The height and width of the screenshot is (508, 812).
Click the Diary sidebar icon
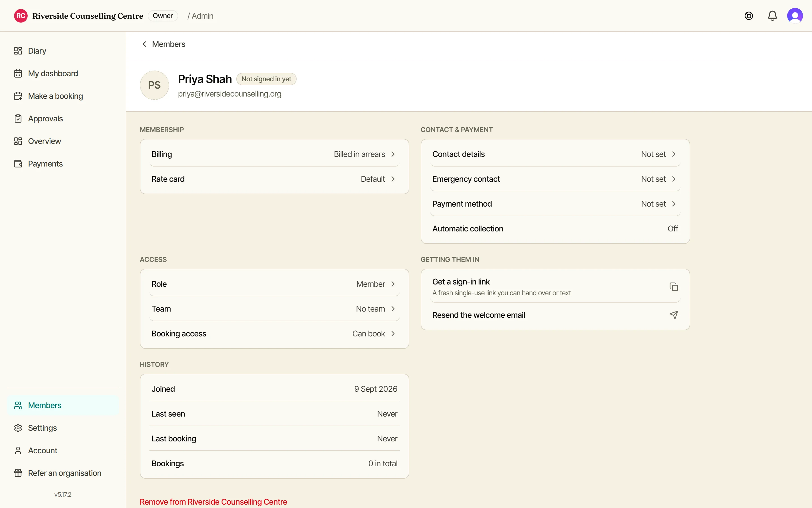tap(18, 51)
